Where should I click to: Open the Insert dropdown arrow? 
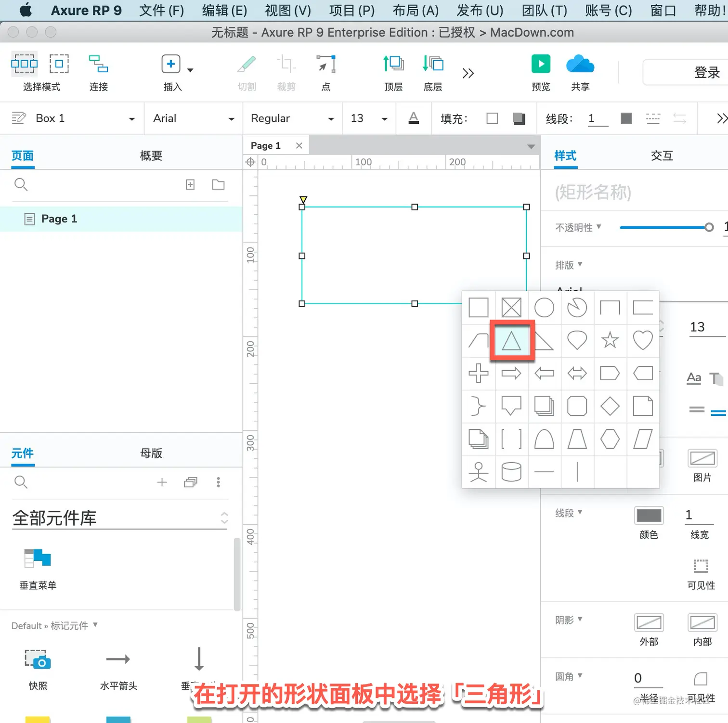(x=191, y=70)
